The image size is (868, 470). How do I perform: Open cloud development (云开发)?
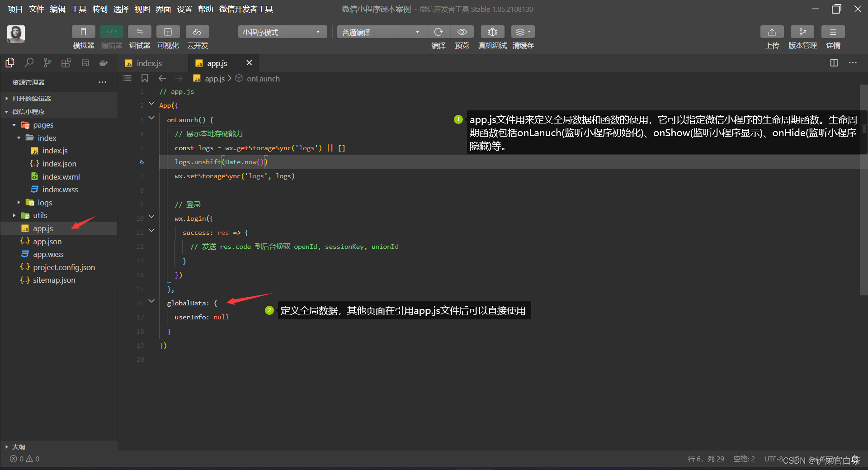(x=197, y=32)
